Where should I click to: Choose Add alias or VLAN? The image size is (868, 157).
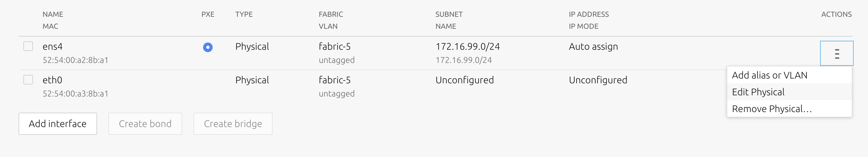coord(769,75)
